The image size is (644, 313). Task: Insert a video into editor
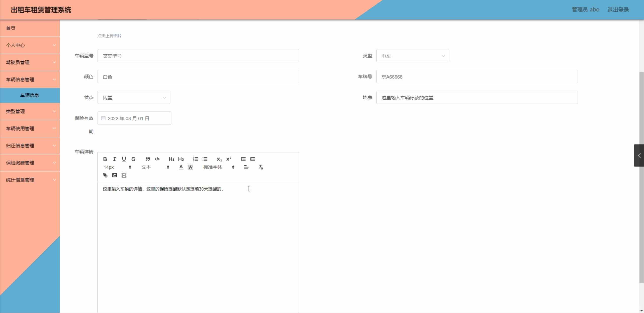(x=124, y=175)
